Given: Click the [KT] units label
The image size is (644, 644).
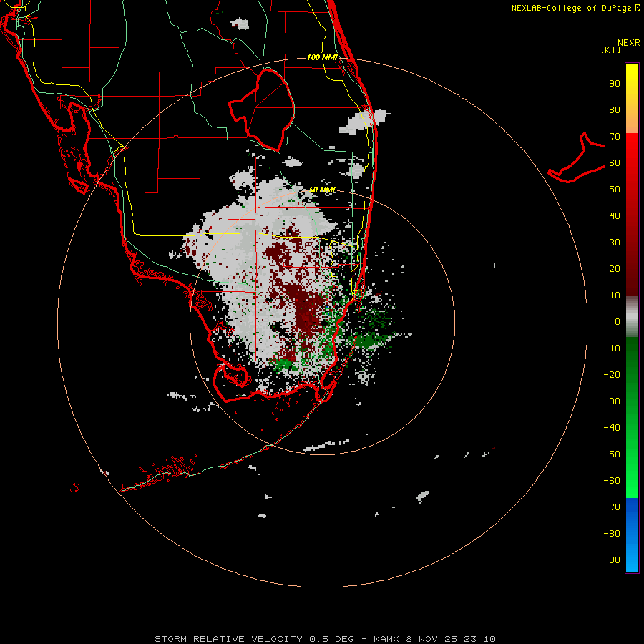Looking at the screenshot, I should point(611,49).
